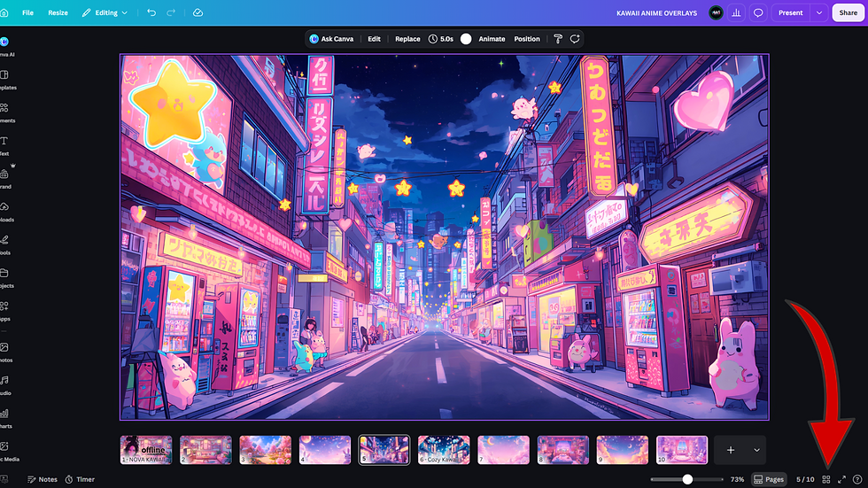Open the white transparency circle swatch

tap(466, 39)
